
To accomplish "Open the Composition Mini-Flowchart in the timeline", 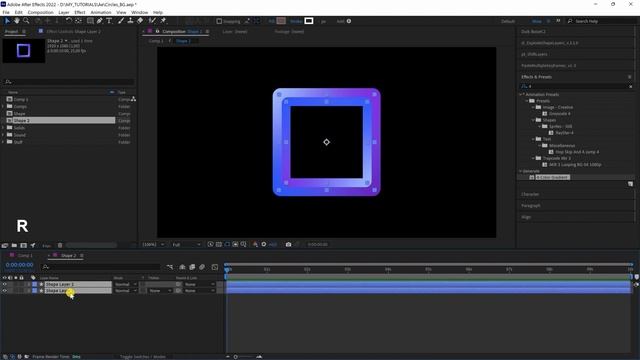I will pos(170,267).
